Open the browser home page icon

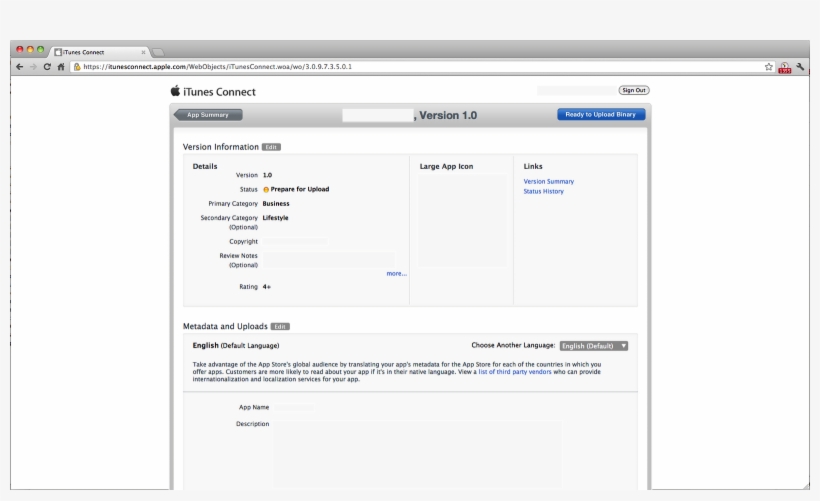pyautogui.click(x=61, y=67)
